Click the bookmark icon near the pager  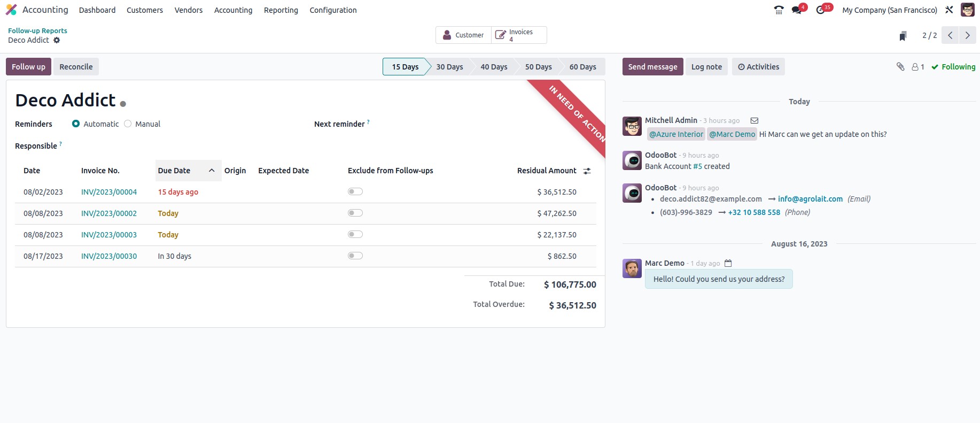point(903,35)
